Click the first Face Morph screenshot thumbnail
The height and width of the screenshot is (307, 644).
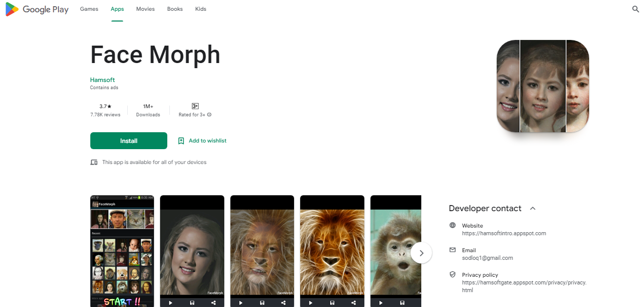point(122,251)
